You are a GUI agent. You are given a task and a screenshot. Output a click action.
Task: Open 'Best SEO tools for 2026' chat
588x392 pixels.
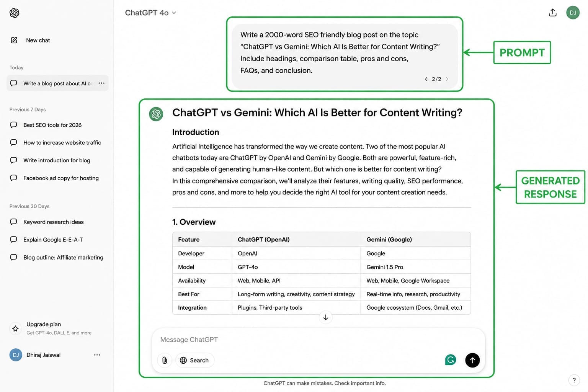coord(57,125)
